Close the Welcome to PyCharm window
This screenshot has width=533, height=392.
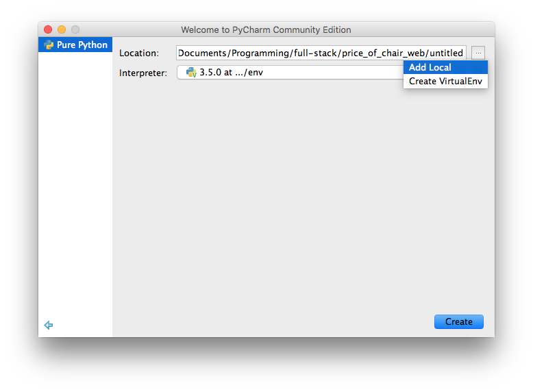click(x=48, y=29)
